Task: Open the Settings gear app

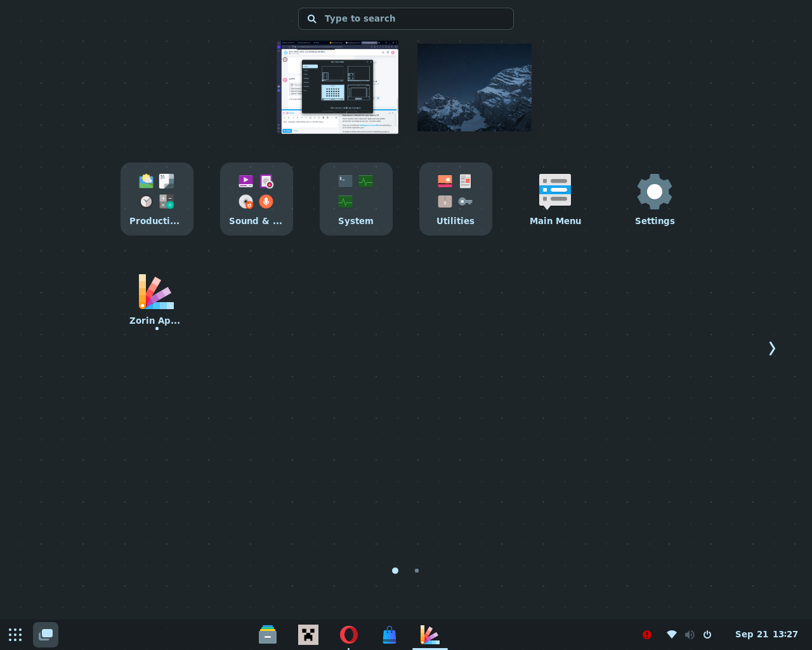Action: coord(655,199)
